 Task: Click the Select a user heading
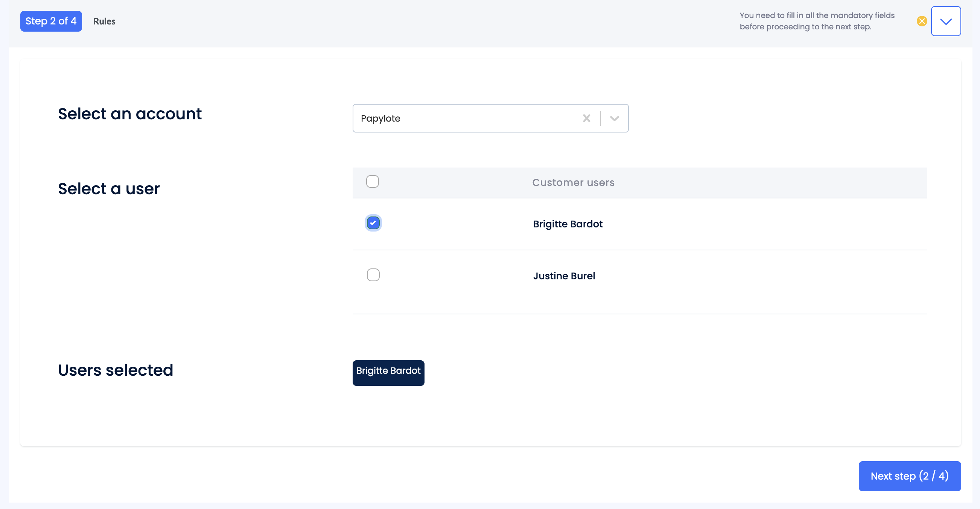tap(109, 189)
